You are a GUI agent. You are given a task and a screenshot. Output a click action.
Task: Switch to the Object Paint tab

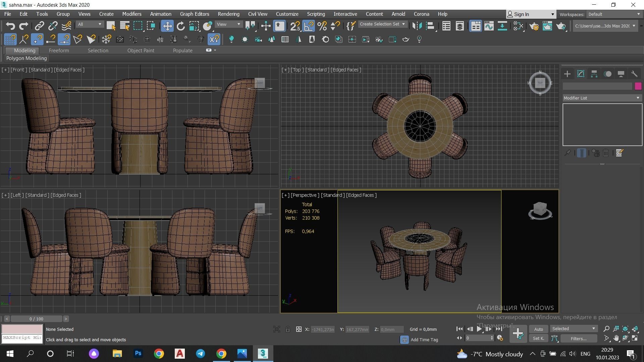[141, 51]
